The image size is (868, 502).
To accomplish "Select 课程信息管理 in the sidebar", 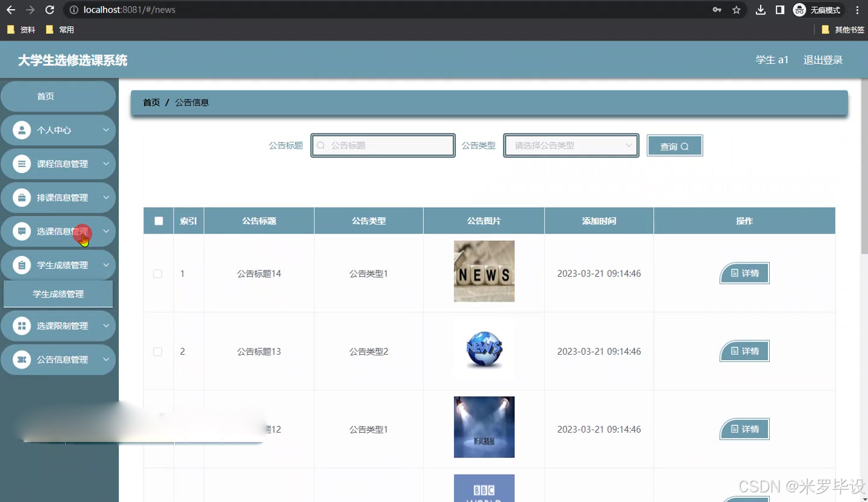I will pyautogui.click(x=58, y=164).
